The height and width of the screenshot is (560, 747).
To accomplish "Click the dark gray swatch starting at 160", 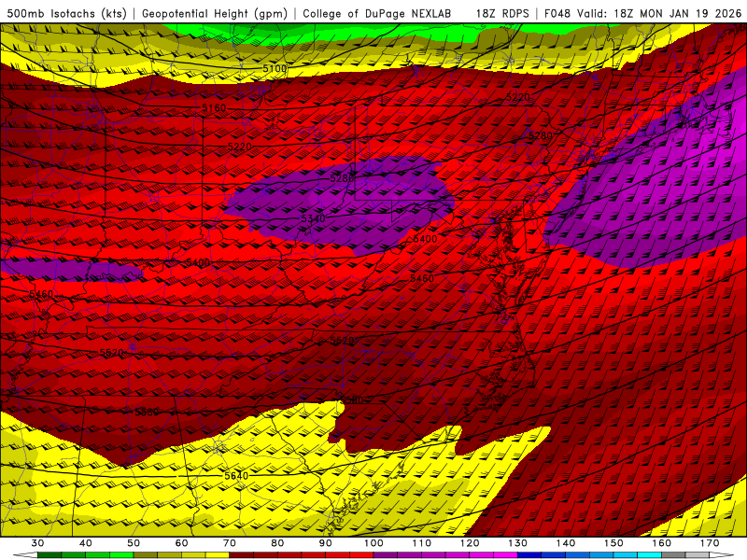I will pyautogui.click(x=673, y=555).
